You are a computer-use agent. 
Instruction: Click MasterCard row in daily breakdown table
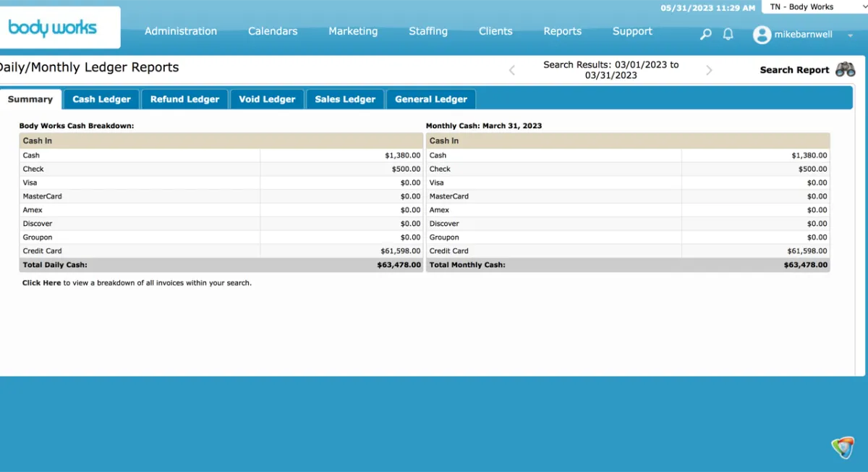[x=221, y=196]
